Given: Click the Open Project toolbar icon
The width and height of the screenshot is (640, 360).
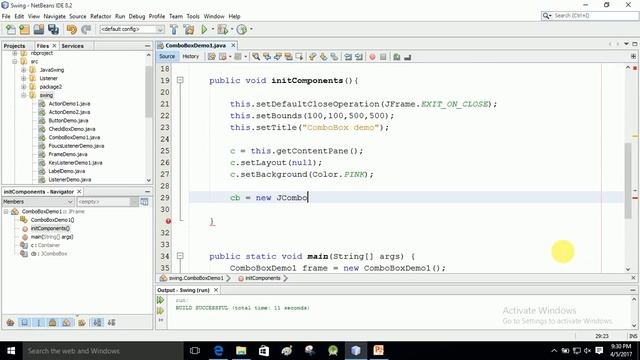Looking at the screenshot, I should click(x=39, y=29).
